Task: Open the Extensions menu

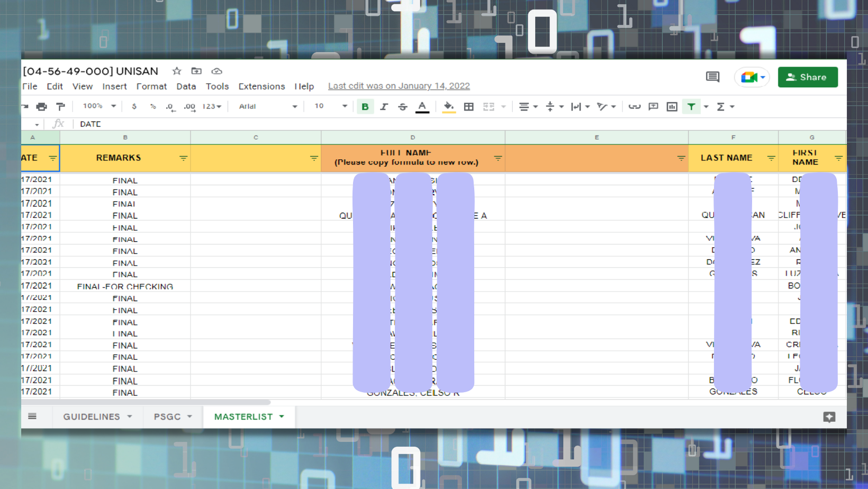Action: coord(261,86)
